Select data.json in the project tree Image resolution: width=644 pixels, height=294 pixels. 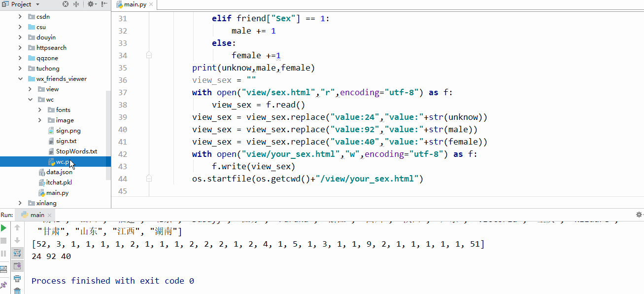pyautogui.click(x=59, y=172)
